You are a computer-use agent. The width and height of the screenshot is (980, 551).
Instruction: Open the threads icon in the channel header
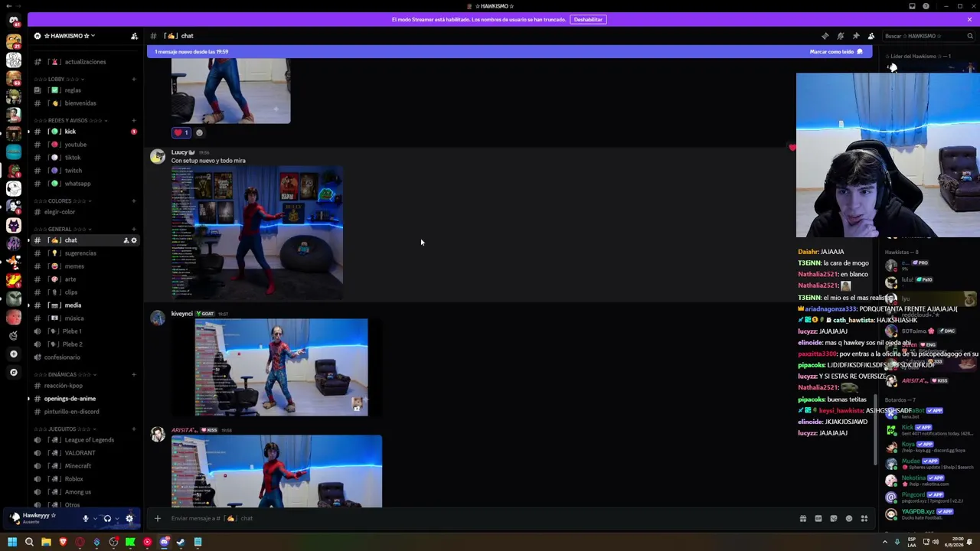click(x=825, y=36)
